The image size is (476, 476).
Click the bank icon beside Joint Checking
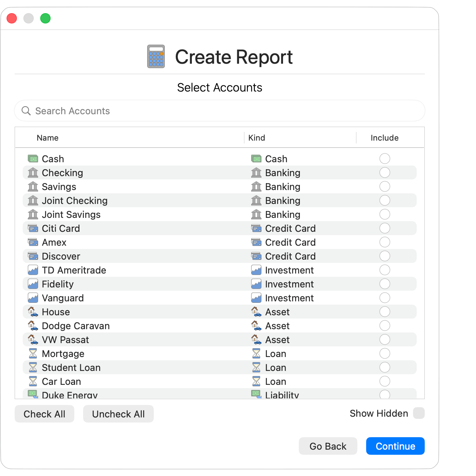coord(33,200)
